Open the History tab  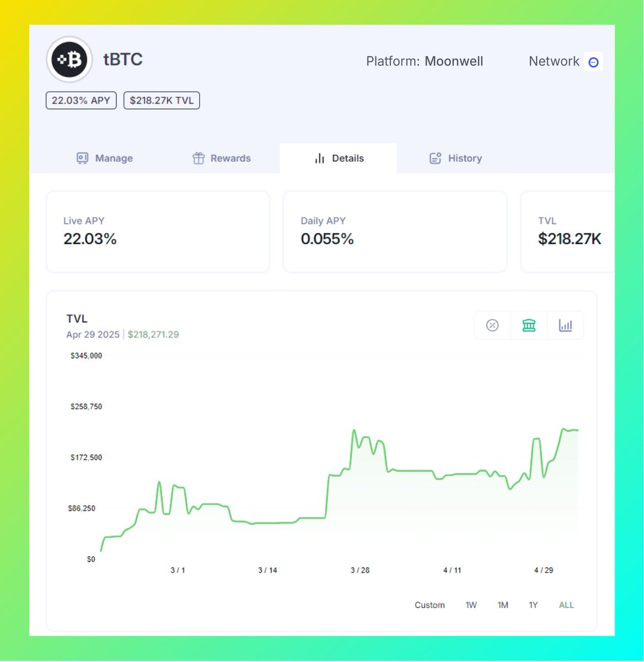coord(454,158)
